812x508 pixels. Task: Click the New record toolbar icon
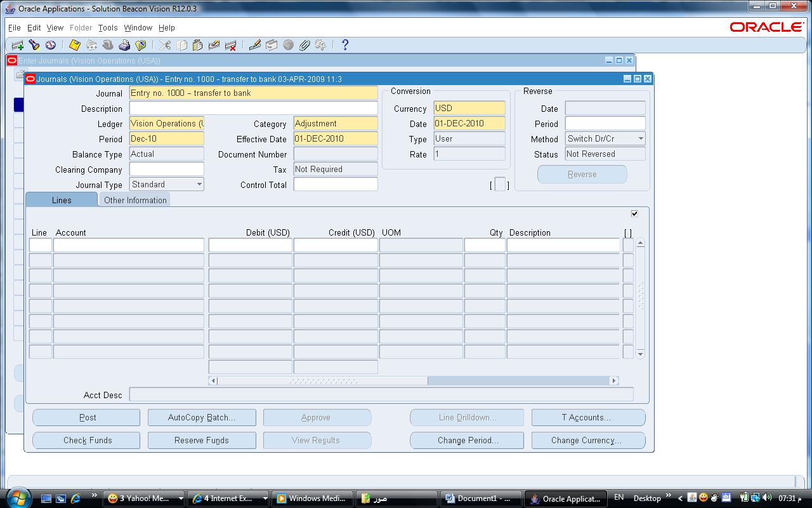pos(18,45)
